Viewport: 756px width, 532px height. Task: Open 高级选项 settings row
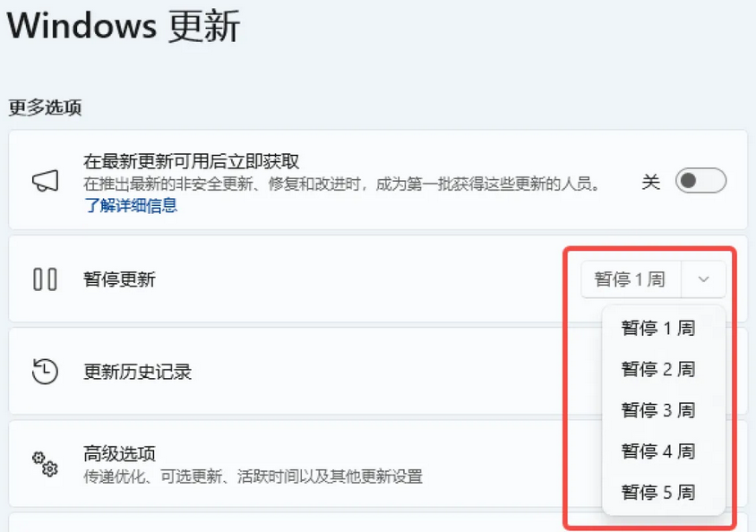(x=379, y=464)
